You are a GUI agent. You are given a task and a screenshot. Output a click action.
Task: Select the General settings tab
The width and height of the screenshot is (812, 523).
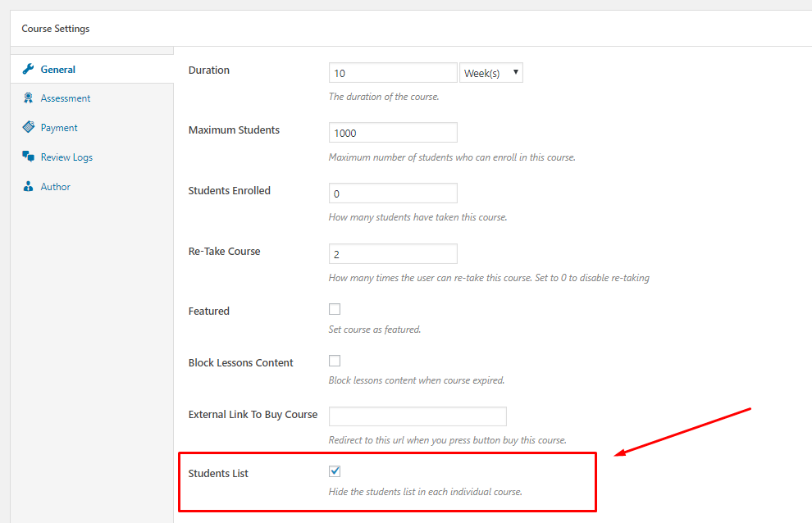(x=58, y=70)
